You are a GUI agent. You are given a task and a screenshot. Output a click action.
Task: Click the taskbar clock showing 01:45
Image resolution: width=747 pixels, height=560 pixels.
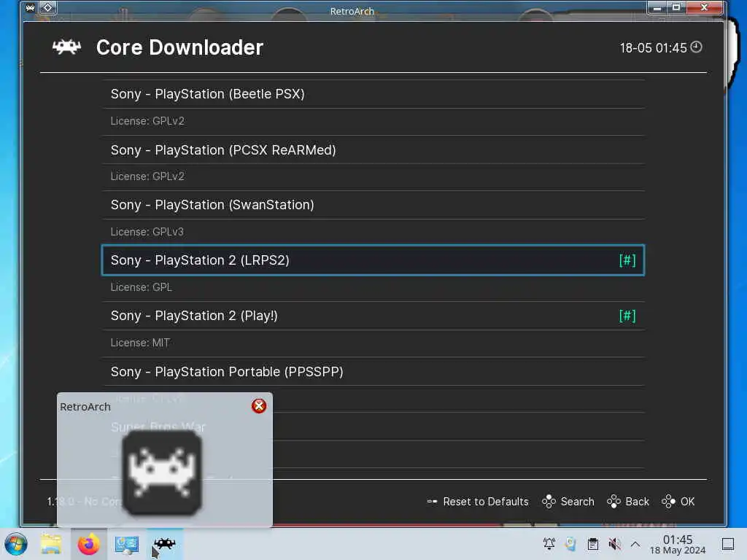(x=678, y=544)
